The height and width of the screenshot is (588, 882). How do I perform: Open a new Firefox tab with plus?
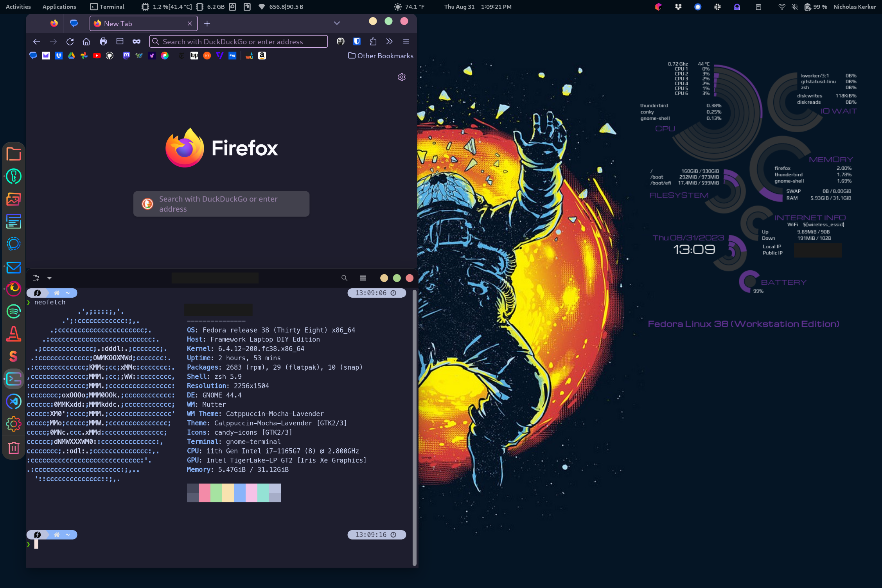(207, 23)
